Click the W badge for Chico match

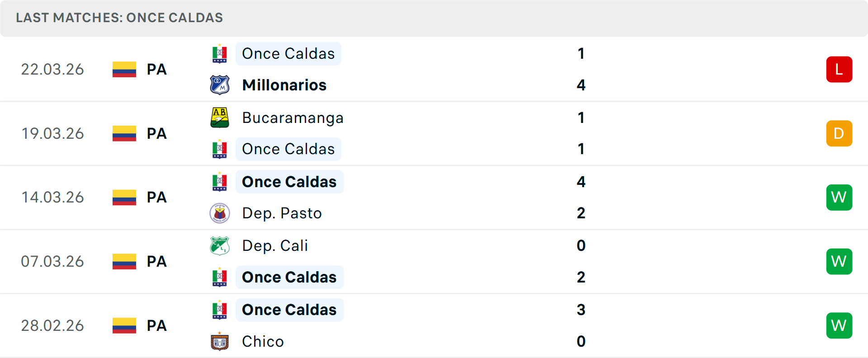pyautogui.click(x=839, y=325)
